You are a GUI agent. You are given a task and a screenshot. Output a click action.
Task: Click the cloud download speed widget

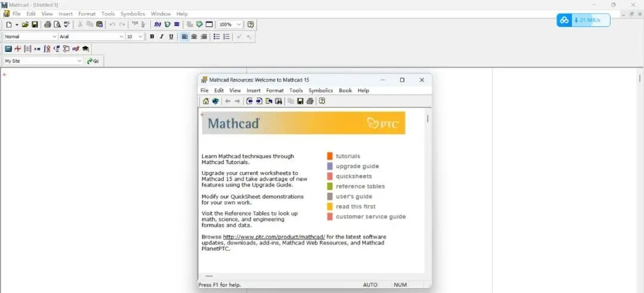click(x=583, y=20)
